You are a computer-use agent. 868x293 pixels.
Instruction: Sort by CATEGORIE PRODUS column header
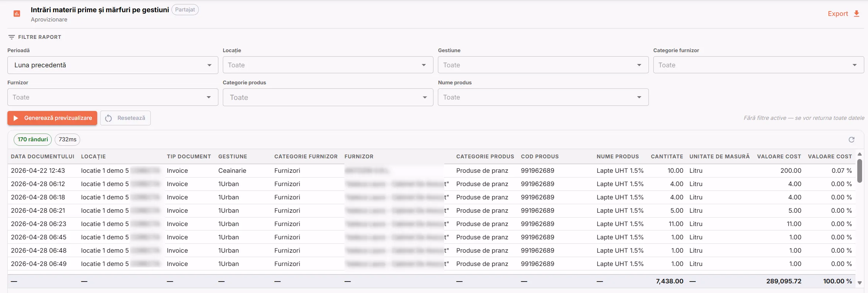pos(485,156)
